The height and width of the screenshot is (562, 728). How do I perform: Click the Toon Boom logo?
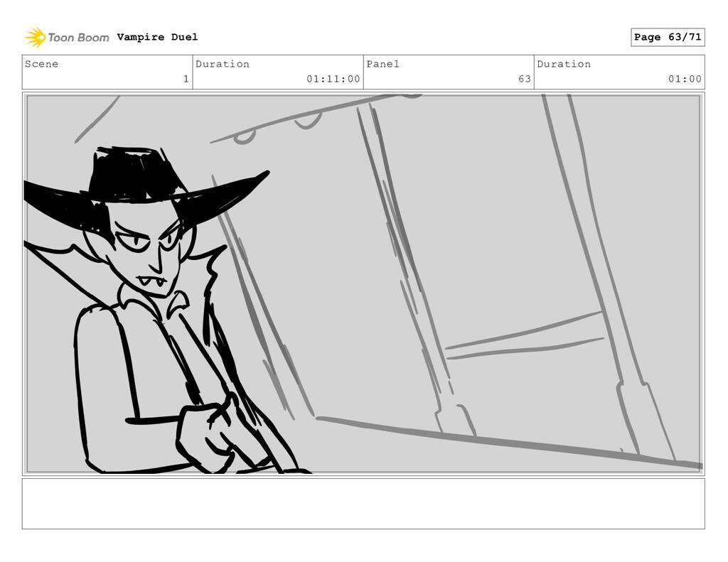click(67, 38)
